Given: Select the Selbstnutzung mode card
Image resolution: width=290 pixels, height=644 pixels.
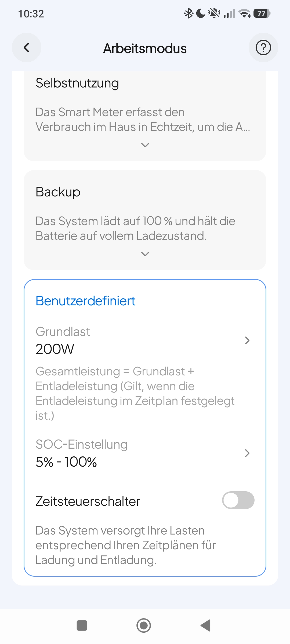Looking at the screenshot, I should pyautogui.click(x=145, y=116).
